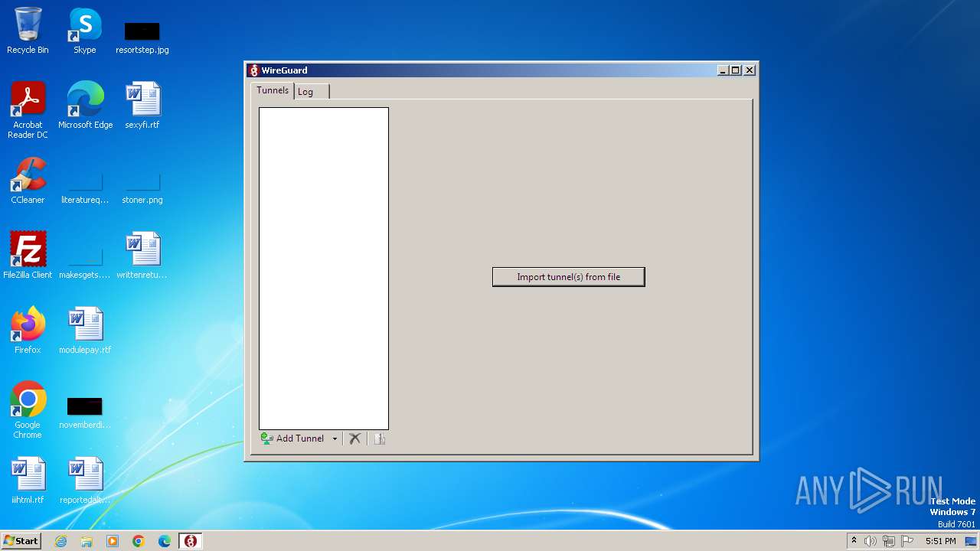Click the Action Center flag icon
The image size is (980, 551).
[907, 541]
